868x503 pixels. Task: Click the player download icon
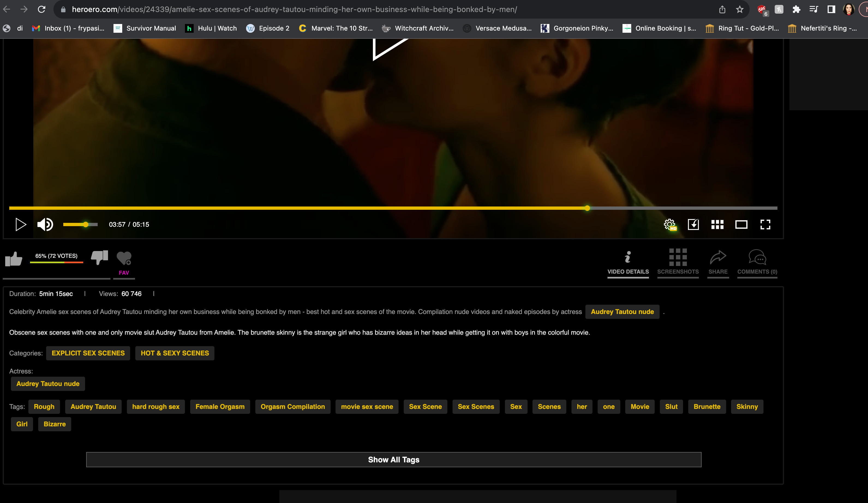[693, 224]
